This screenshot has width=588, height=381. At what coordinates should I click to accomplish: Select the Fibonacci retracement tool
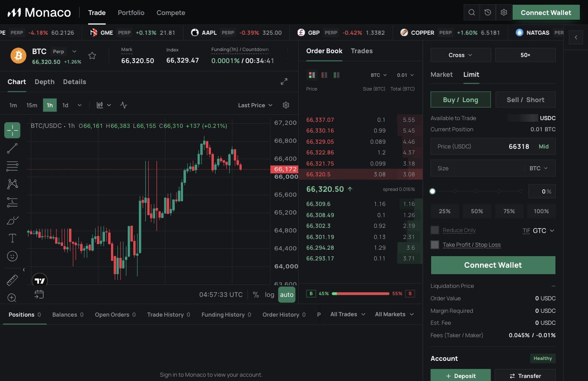coord(12,166)
